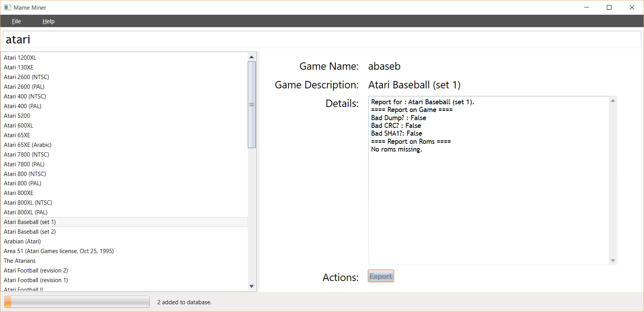644x312 pixels.
Task: Select 'Atari 2600 (NTSC)' entry
Action: pyautogui.click(x=124, y=77)
